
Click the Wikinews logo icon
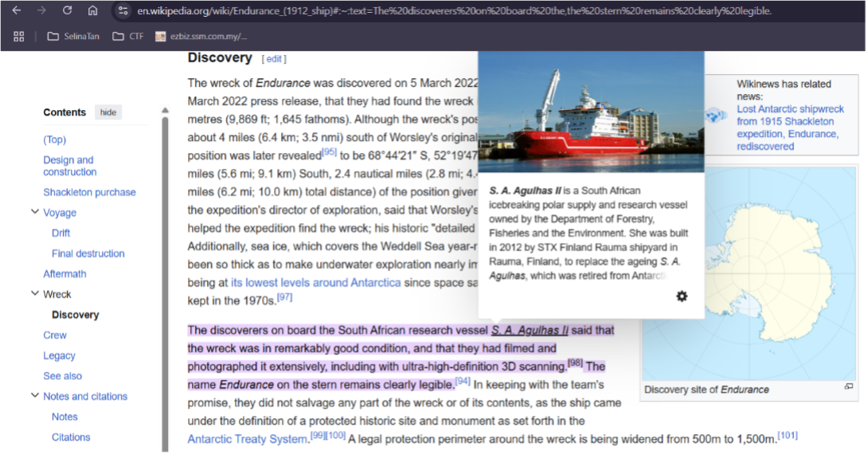tap(715, 116)
